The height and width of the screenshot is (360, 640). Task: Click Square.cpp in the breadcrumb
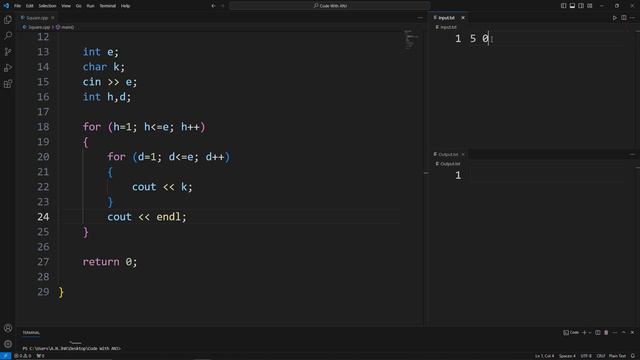click(x=39, y=27)
